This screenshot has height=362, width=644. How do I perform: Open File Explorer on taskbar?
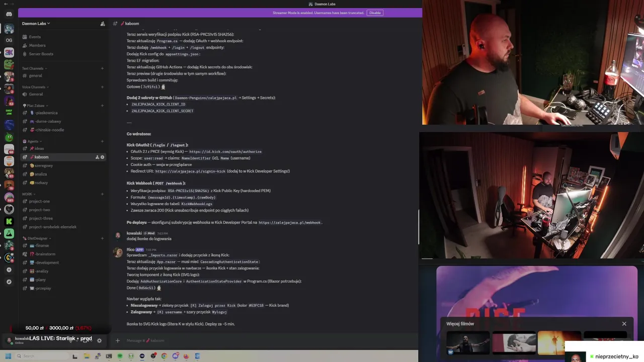[x=87, y=356]
